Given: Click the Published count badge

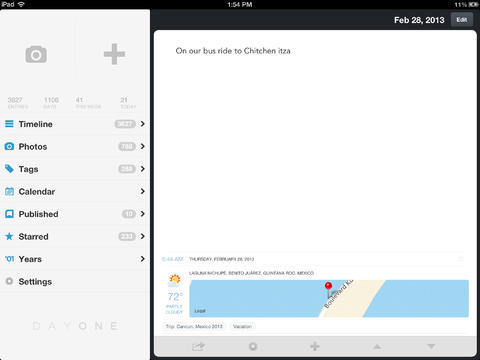Looking at the screenshot, I should [129, 214].
